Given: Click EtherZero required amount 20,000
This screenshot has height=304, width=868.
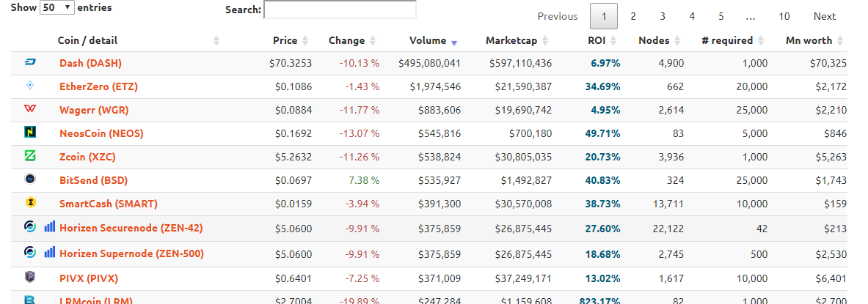Looking at the screenshot, I should [x=752, y=86].
